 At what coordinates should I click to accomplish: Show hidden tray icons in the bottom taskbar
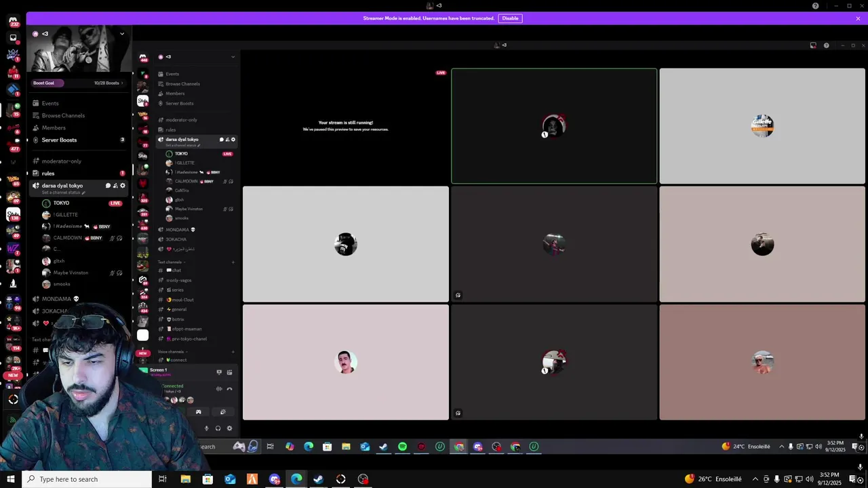(755, 479)
